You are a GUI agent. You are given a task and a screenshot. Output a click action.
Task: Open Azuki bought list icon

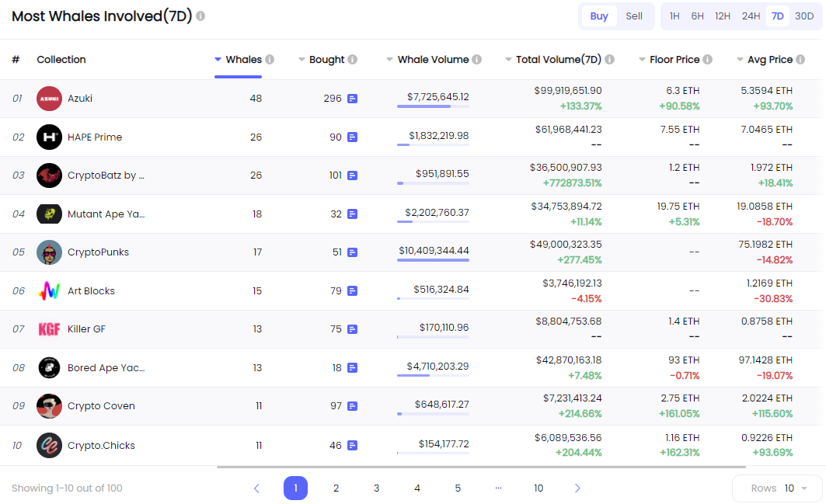coord(353,99)
